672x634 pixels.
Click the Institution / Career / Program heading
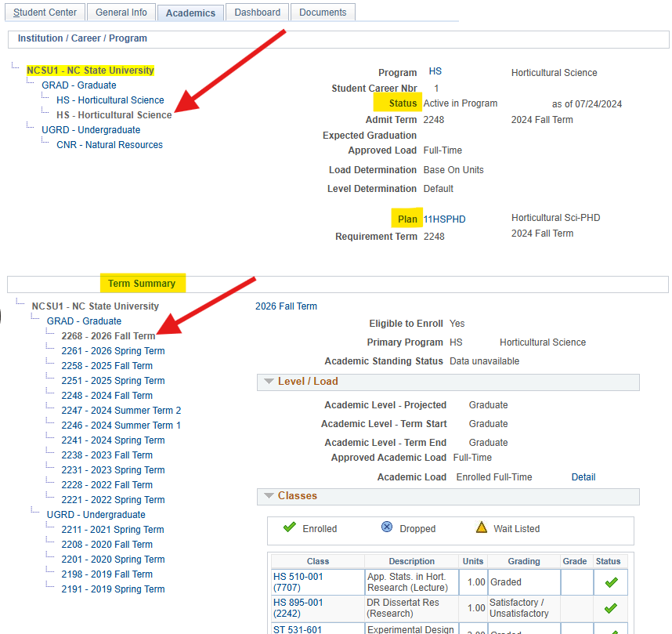(x=82, y=38)
